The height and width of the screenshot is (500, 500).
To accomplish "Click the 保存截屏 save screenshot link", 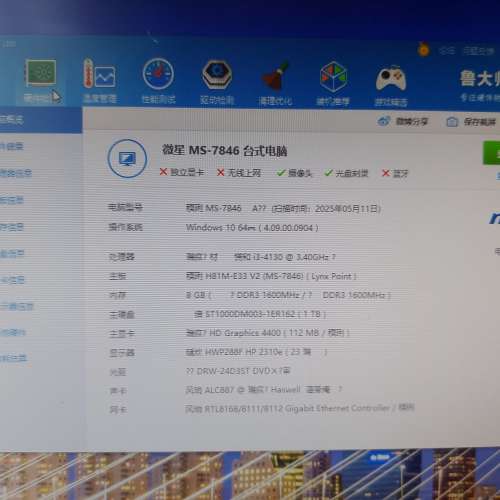I will pos(480,122).
